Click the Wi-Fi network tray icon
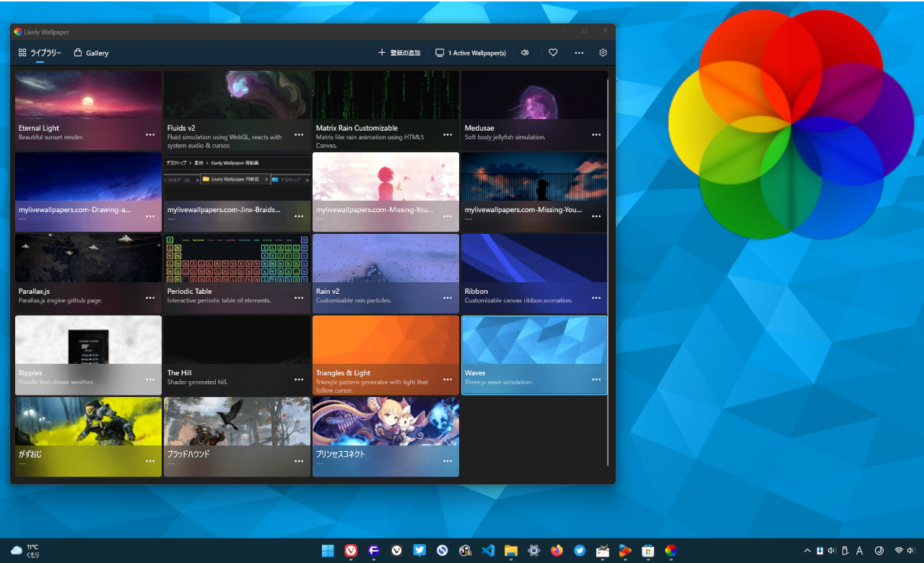The height and width of the screenshot is (563, 924). click(899, 550)
